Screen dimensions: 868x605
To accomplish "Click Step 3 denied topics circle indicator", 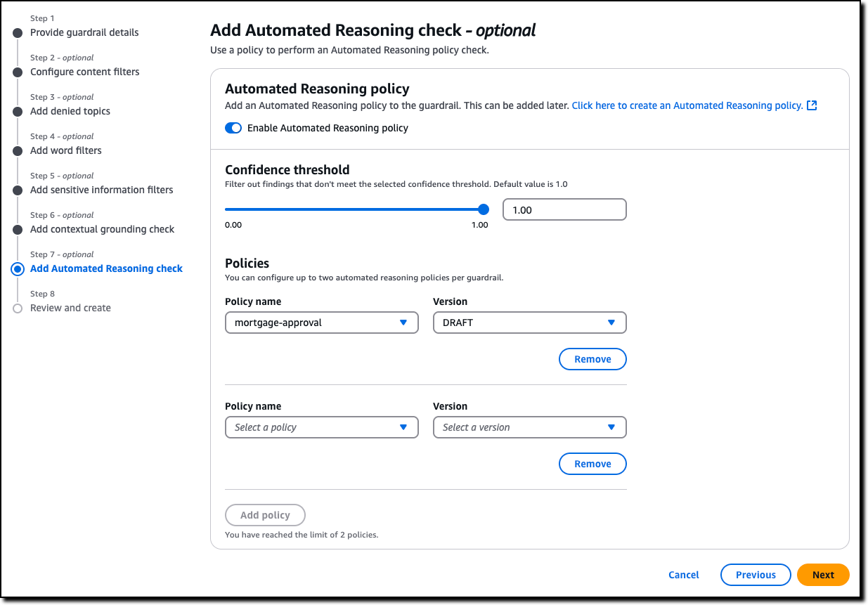I will 18,112.
